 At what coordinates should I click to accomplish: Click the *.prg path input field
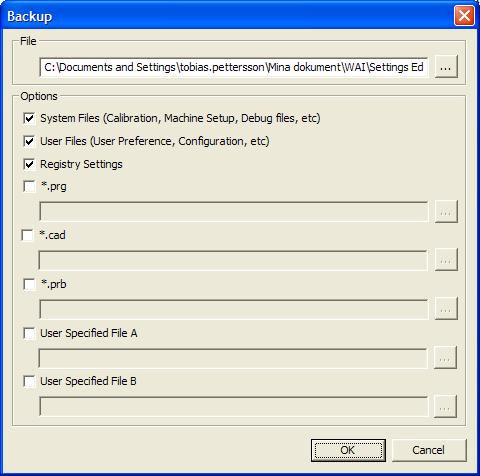point(233,211)
